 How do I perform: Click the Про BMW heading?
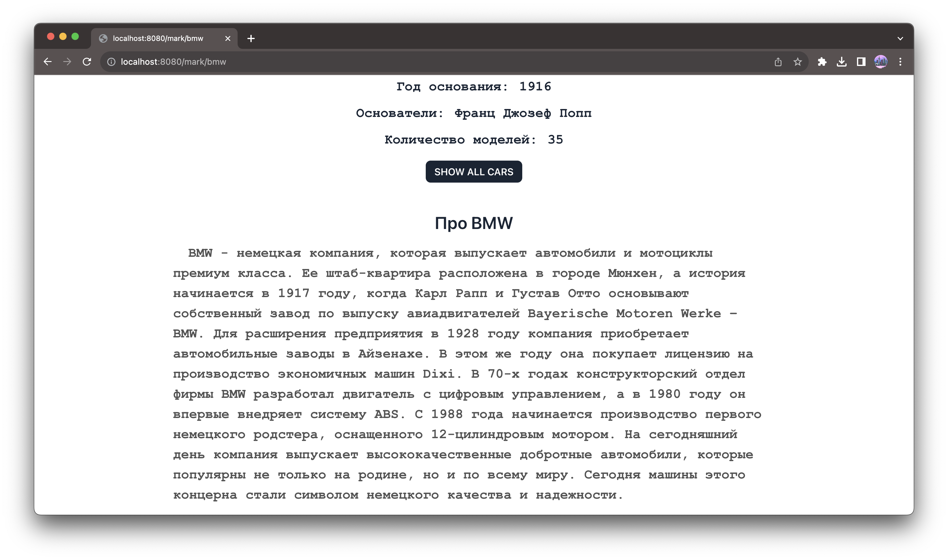click(474, 223)
